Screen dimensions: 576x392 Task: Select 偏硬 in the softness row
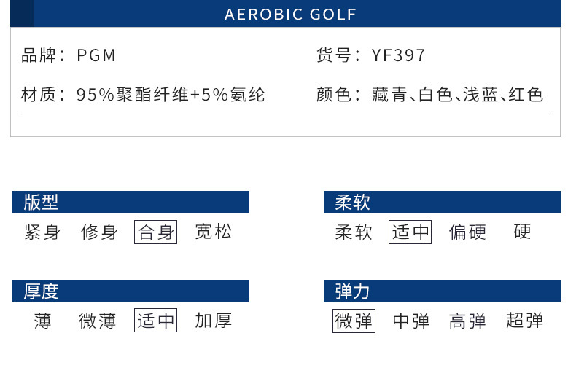[467, 232]
